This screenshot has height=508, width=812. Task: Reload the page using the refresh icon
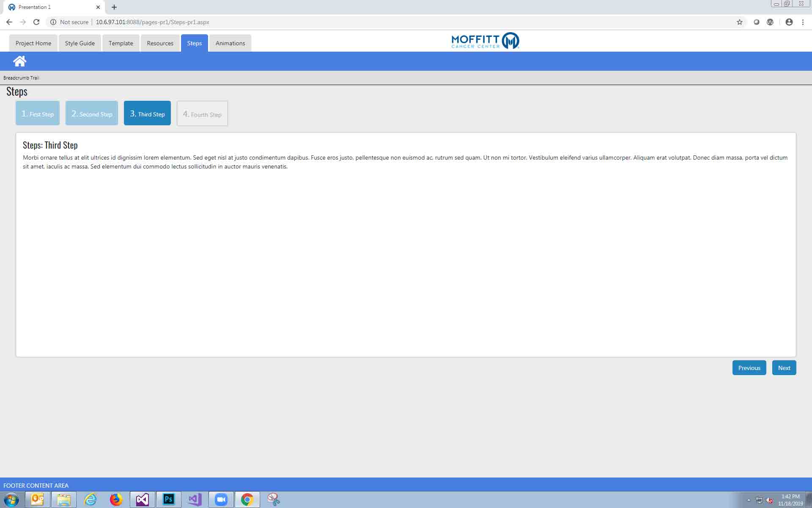tap(36, 22)
